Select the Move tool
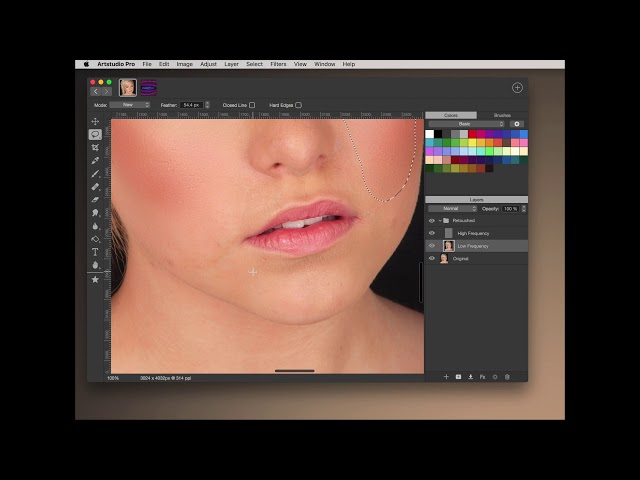 pyautogui.click(x=95, y=122)
